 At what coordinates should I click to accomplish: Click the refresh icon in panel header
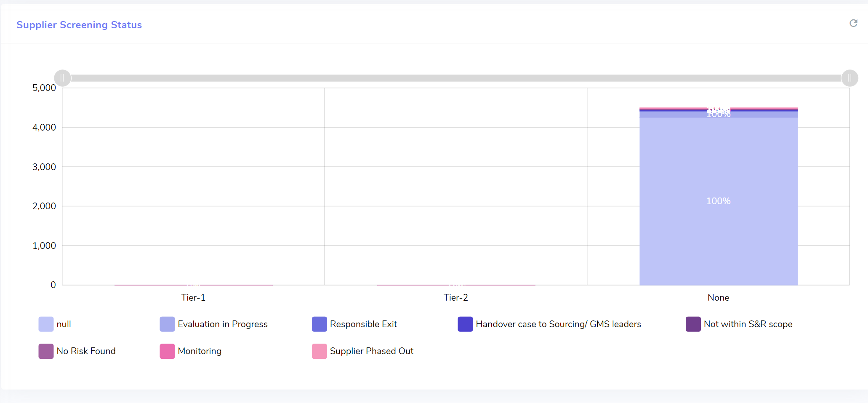pyautogui.click(x=853, y=23)
